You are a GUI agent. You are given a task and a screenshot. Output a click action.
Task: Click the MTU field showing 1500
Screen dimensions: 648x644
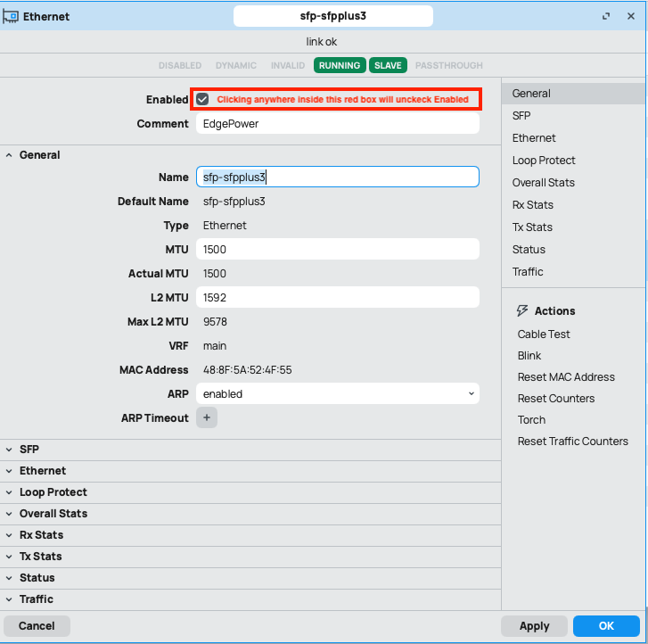tap(338, 250)
